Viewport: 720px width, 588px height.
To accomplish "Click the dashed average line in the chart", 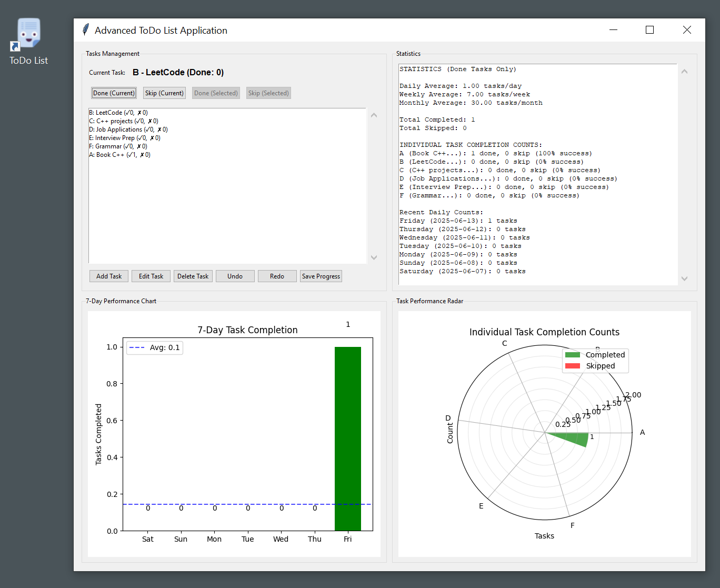I will [237, 504].
